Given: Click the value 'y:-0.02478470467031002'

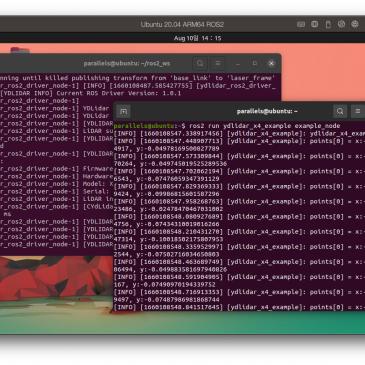Looking at the screenshot, I should point(182,209).
